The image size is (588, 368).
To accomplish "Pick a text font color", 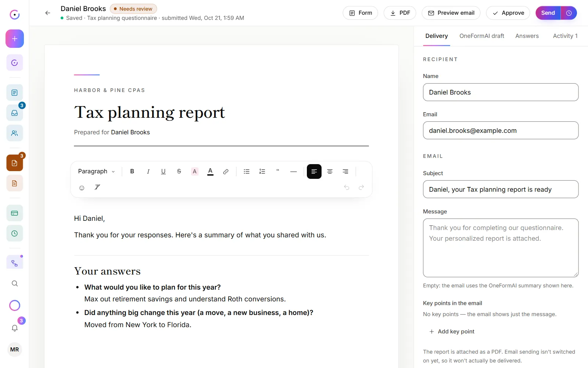I will [210, 171].
